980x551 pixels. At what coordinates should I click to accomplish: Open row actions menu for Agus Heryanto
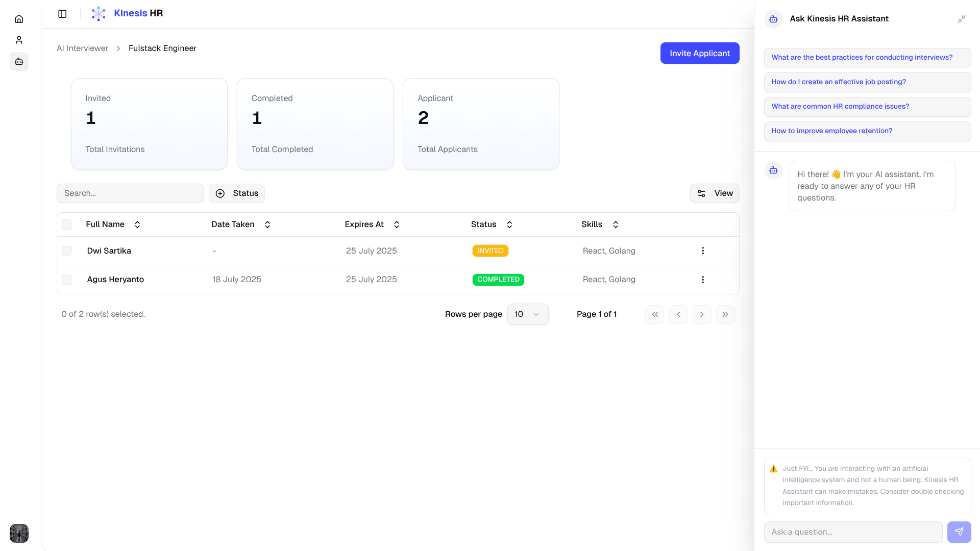point(703,280)
